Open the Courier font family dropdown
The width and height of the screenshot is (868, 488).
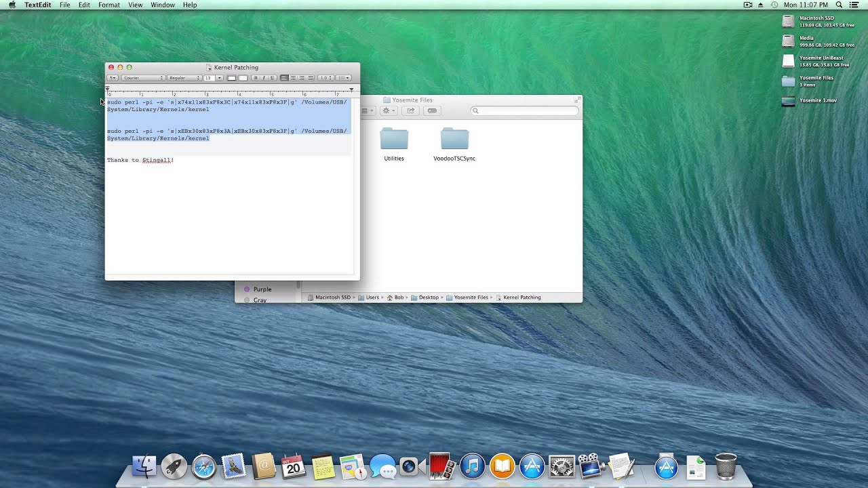click(143, 78)
